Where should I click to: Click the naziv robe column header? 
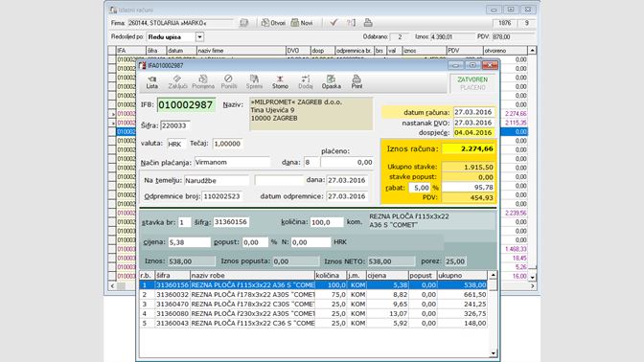point(252,276)
